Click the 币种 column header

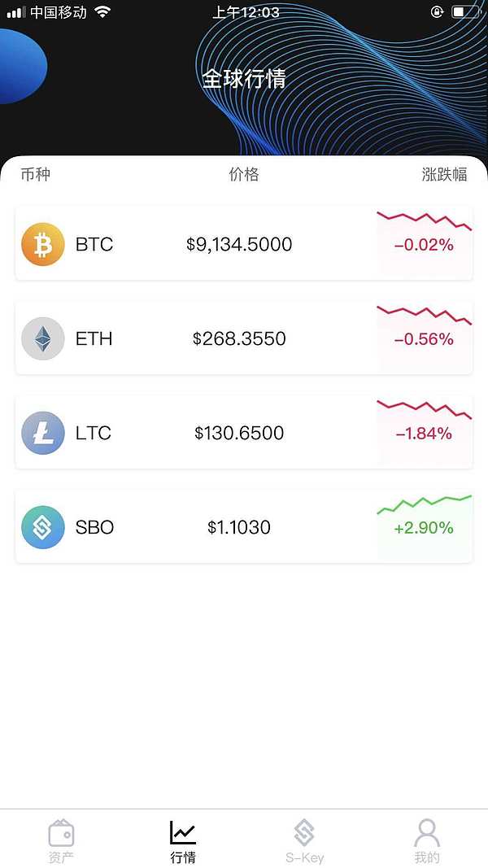tap(36, 174)
